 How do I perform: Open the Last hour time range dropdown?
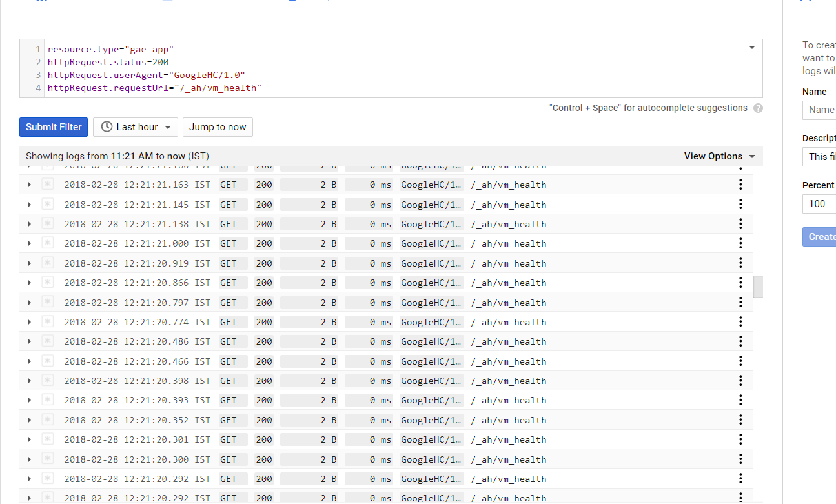135,127
